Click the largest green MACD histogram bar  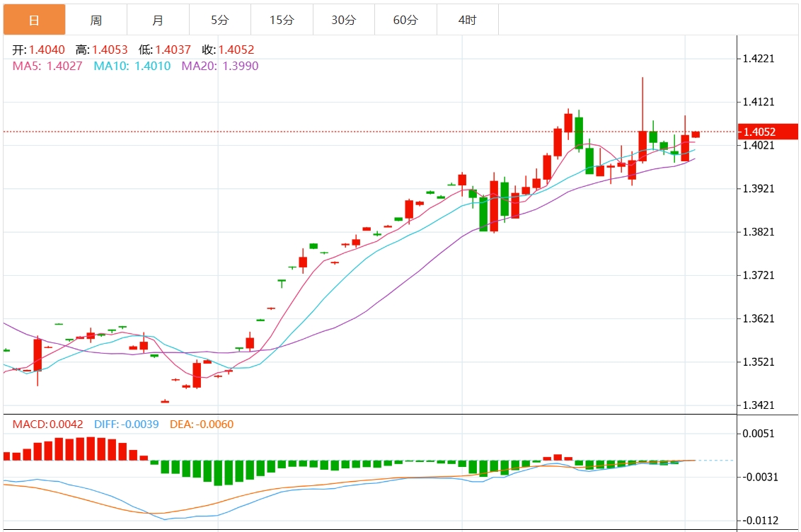pos(218,473)
